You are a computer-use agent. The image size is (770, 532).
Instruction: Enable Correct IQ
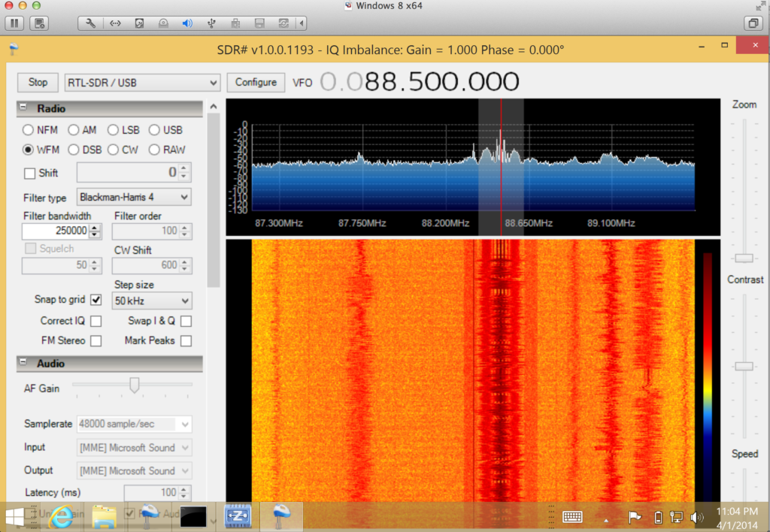pos(96,321)
